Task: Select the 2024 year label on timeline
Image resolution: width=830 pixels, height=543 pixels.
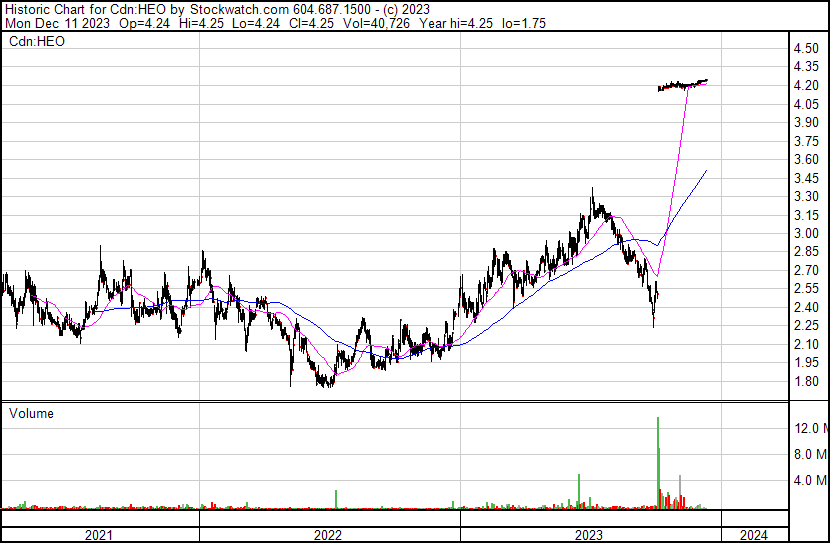Action: pos(754,535)
